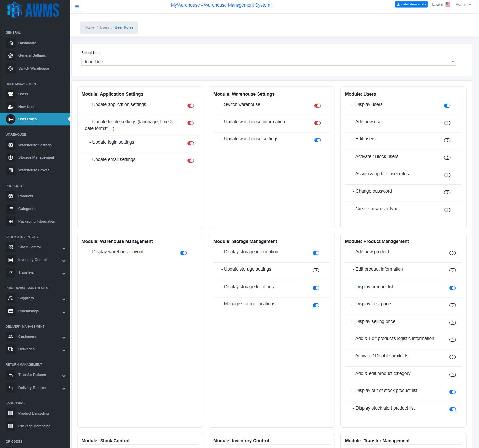The height and width of the screenshot is (448, 479).
Task: Click the Warehouse Layout grid icon
Action: 11,170
